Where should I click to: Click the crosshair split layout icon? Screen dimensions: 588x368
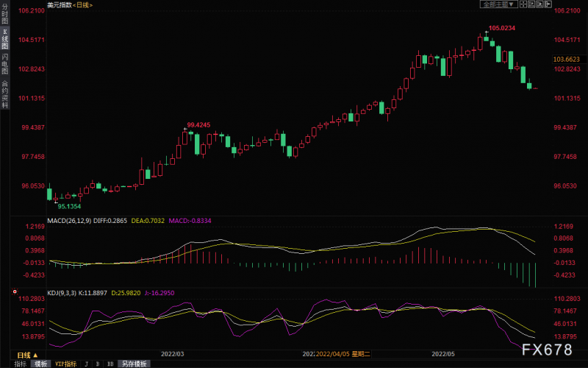coord(523,4)
